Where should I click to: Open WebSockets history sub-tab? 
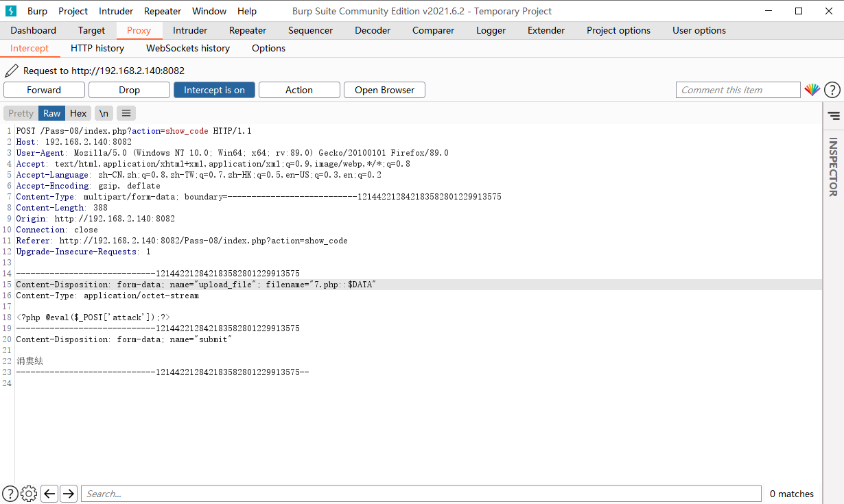(188, 48)
